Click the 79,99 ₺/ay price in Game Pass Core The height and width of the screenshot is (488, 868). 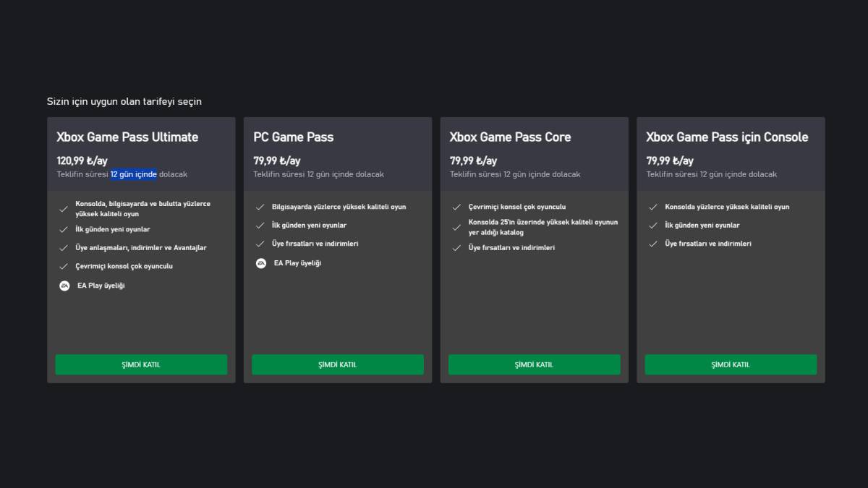(x=474, y=160)
